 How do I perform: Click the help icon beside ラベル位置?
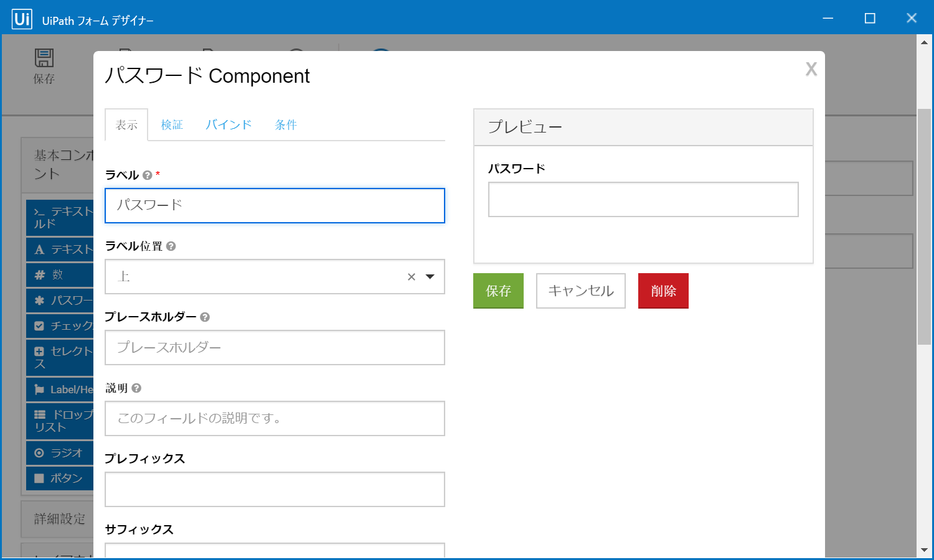point(171,246)
